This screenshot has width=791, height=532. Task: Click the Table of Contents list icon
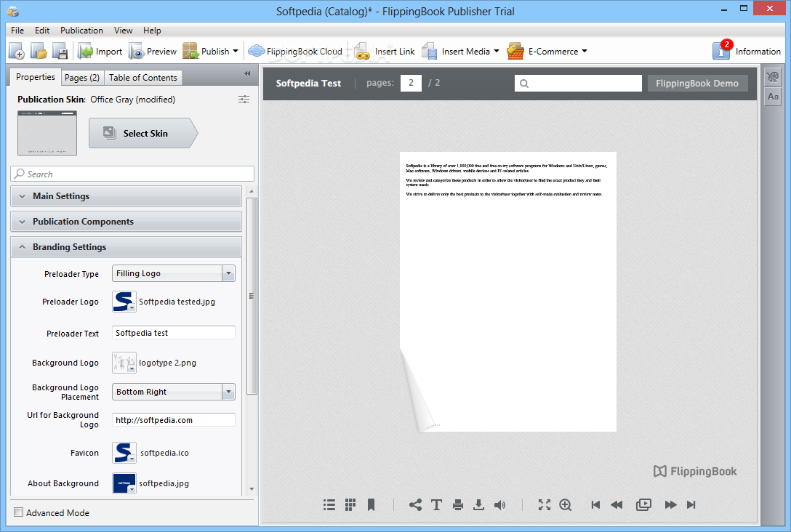(x=329, y=505)
